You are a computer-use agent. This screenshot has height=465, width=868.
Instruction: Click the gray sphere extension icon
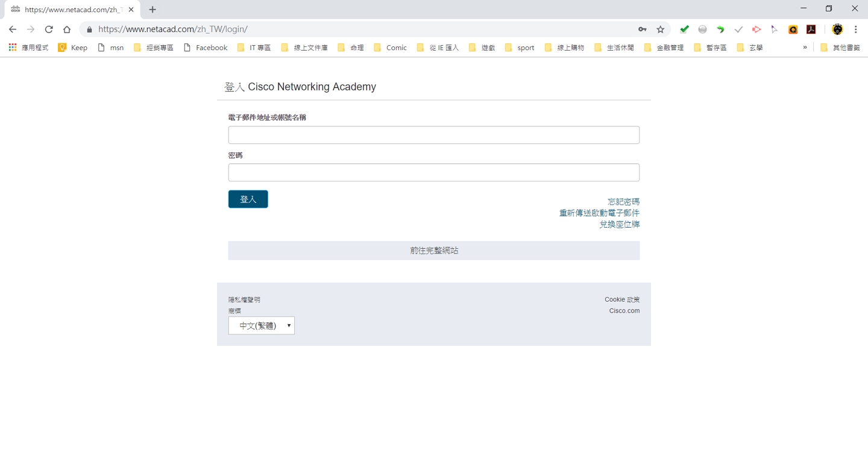click(702, 29)
